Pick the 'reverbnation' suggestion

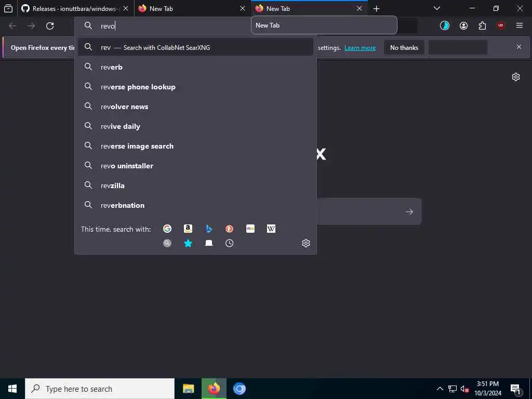coord(195,205)
